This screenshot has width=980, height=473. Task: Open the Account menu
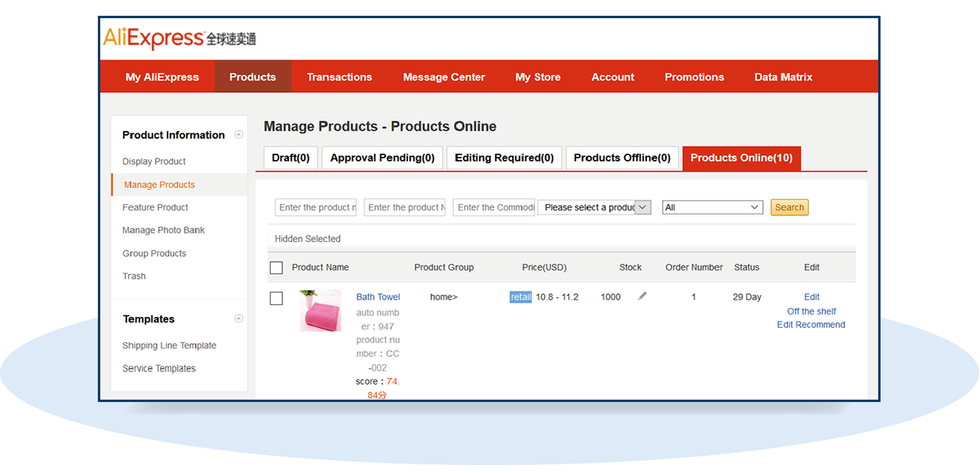613,76
